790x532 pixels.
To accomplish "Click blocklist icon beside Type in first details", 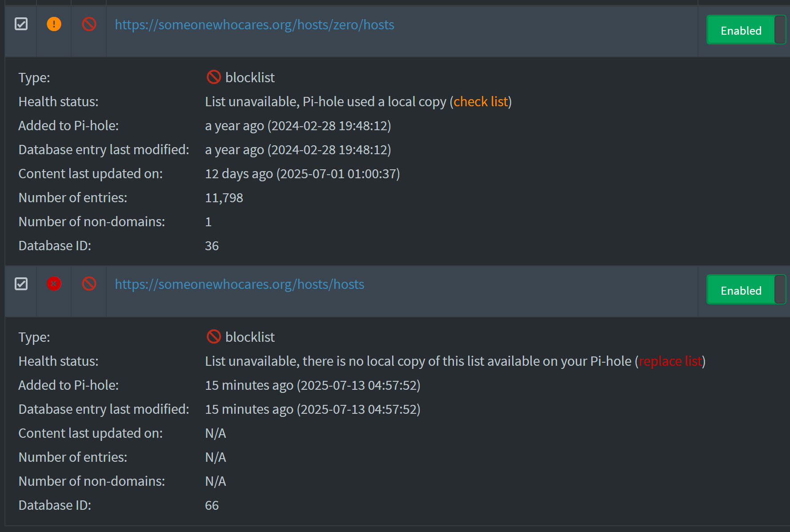I will pyautogui.click(x=214, y=77).
